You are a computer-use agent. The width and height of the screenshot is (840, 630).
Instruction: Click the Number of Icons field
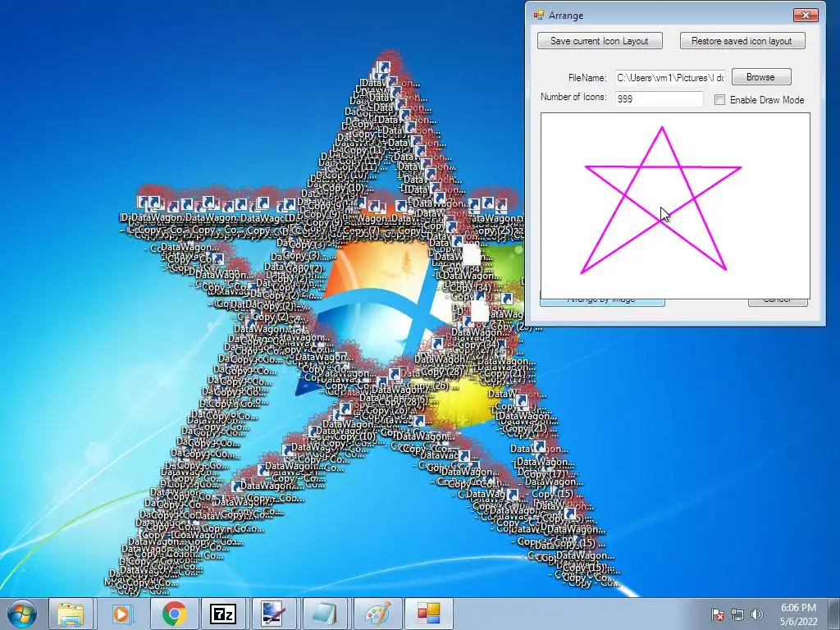click(x=659, y=98)
